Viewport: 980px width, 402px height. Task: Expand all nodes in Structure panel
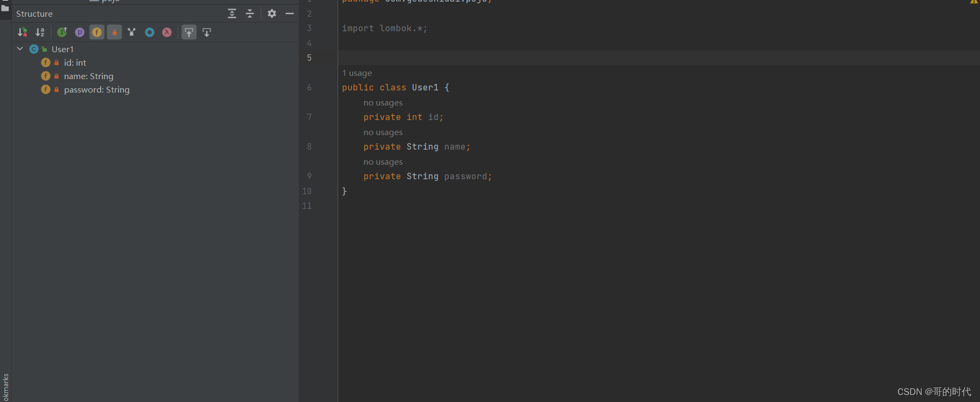(232, 13)
